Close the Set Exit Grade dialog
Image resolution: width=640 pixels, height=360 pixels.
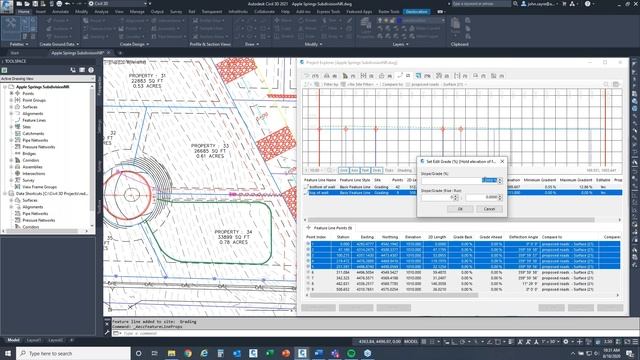click(502, 161)
